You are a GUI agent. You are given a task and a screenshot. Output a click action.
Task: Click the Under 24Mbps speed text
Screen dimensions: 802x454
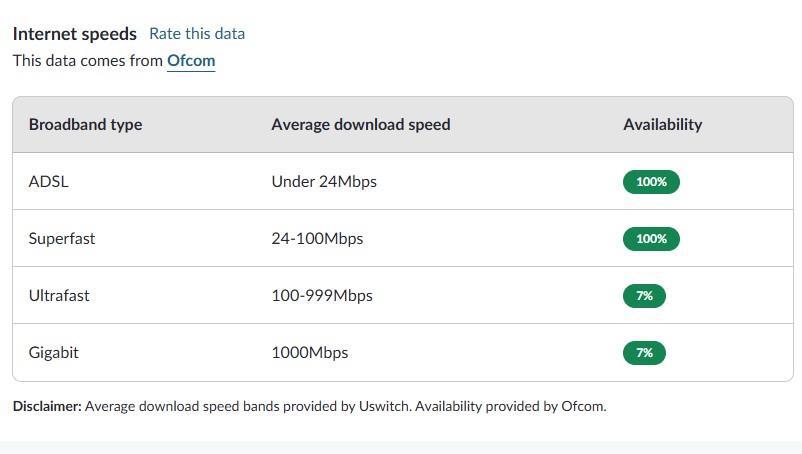[324, 182]
